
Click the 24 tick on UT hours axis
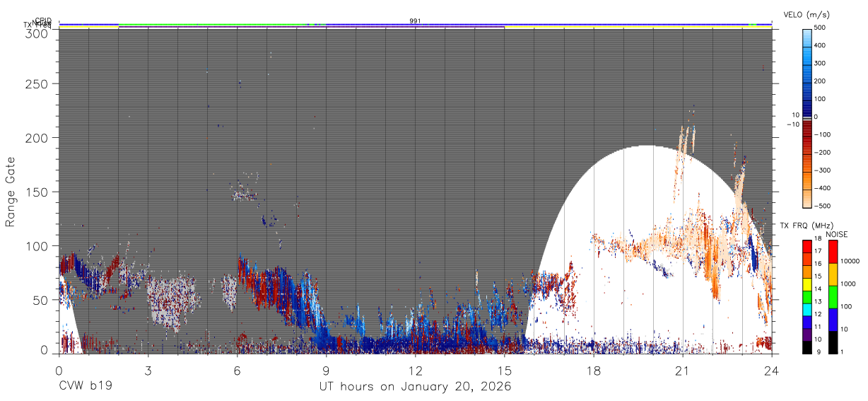click(771, 370)
